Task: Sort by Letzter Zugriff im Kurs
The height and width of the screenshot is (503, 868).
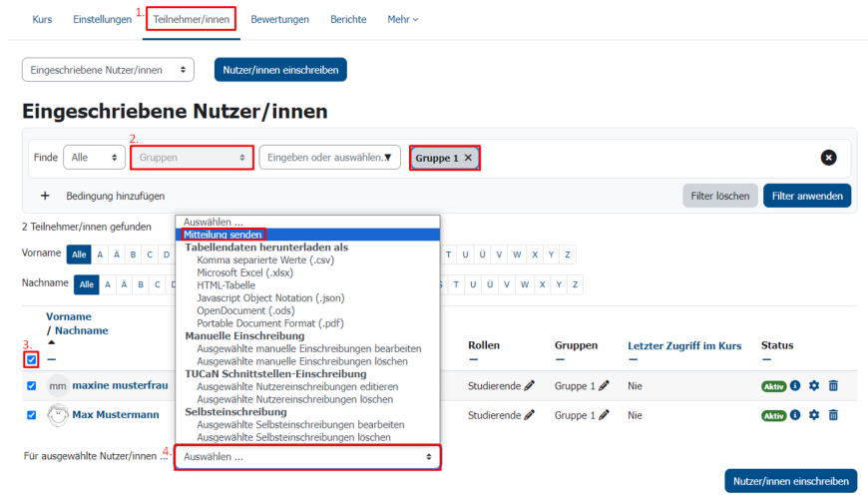Action: pos(684,345)
